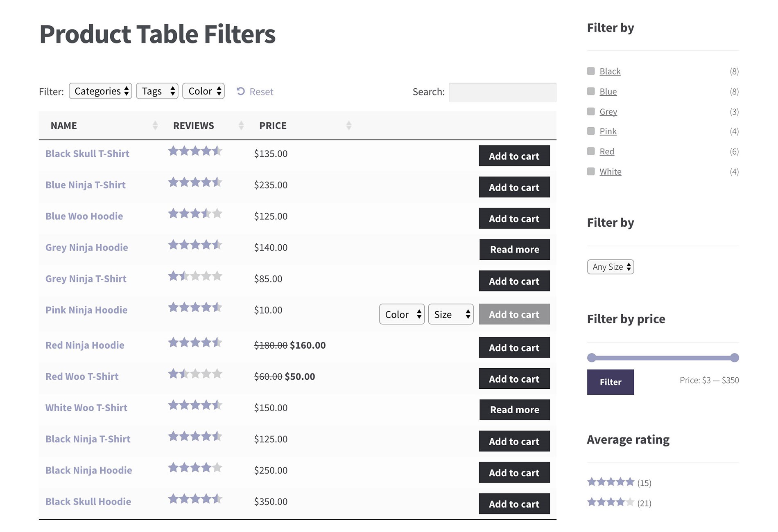Viewport: 778px width, 532px height.
Task: Click the four-star rating under Average rating
Action: coord(611,503)
